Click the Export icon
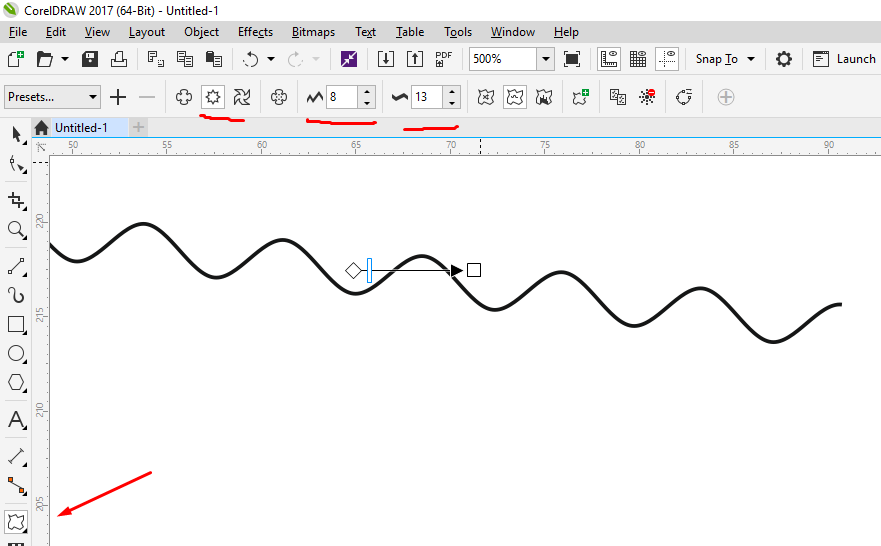Viewport: 881px width, 546px height. (415, 59)
